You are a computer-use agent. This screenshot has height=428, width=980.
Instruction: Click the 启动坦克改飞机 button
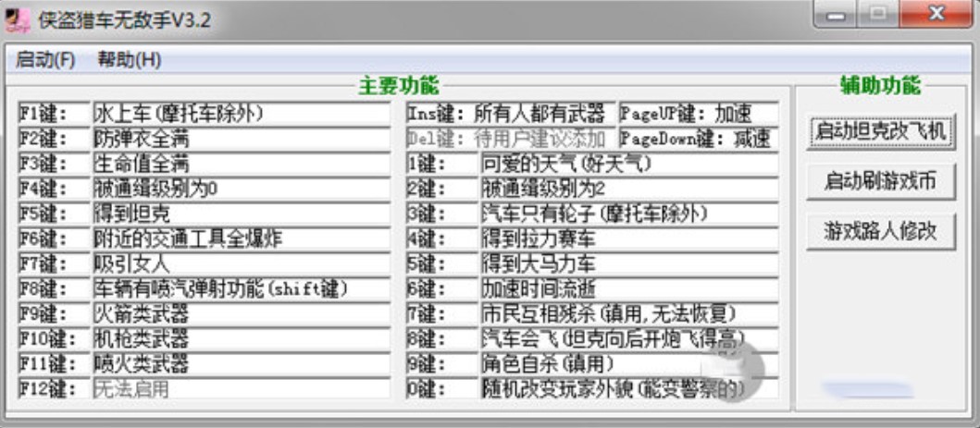click(x=881, y=130)
